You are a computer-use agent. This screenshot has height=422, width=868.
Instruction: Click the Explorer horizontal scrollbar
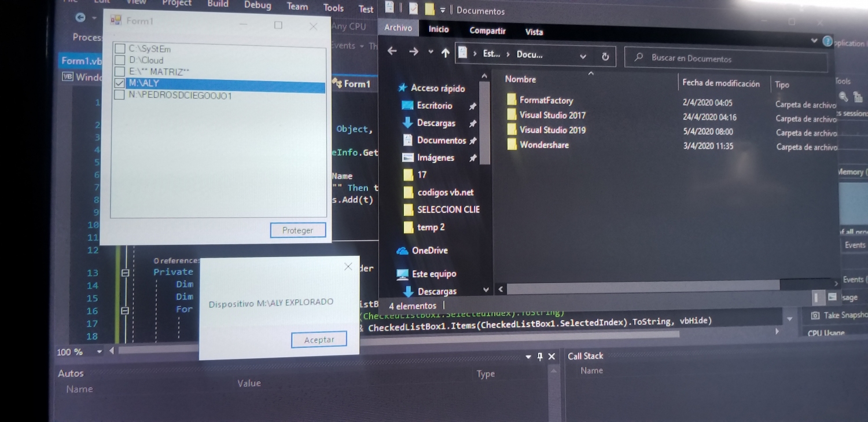643,287
